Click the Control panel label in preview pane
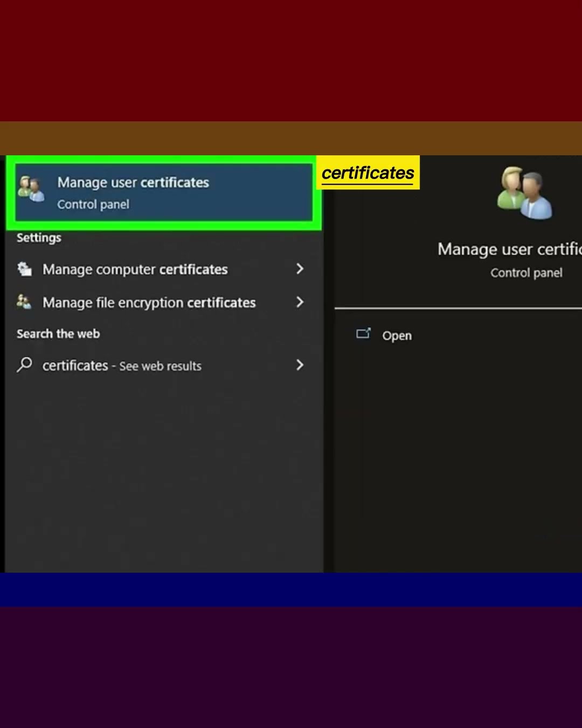The height and width of the screenshot is (728, 582). pyautogui.click(x=526, y=273)
